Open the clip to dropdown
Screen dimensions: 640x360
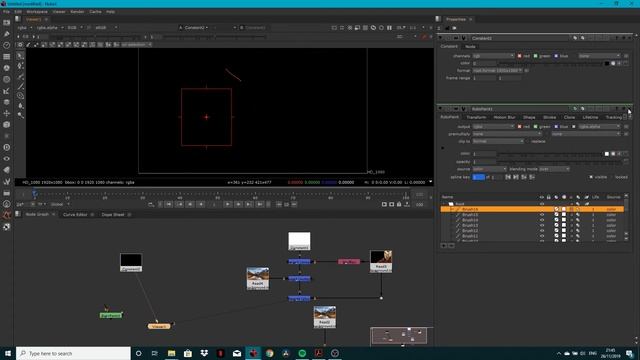click(498, 141)
